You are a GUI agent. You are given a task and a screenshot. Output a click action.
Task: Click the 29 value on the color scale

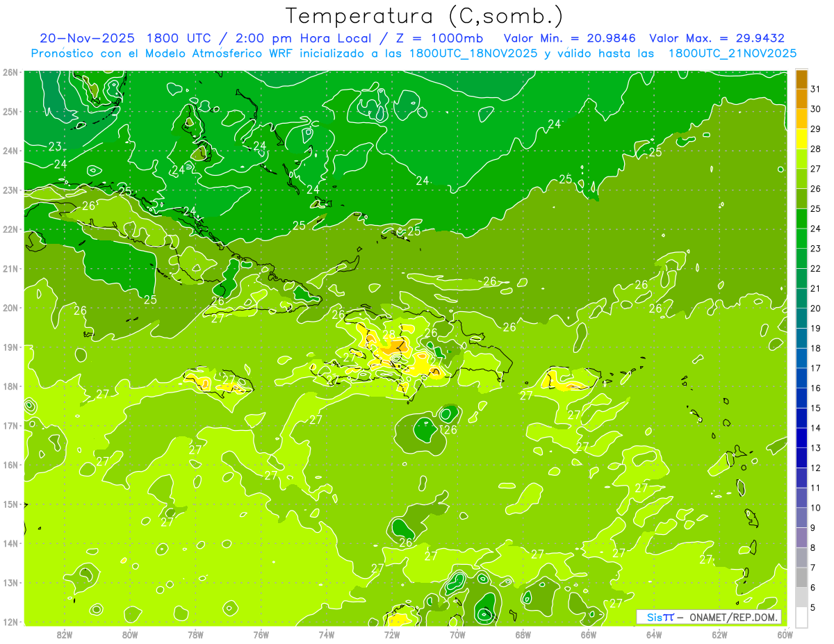pos(815,129)
